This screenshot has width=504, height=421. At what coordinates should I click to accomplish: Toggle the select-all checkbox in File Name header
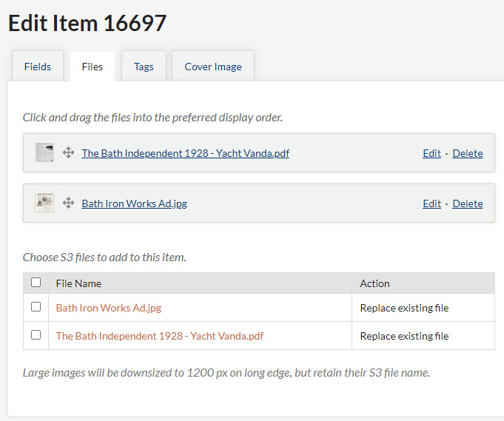point(36,283)
